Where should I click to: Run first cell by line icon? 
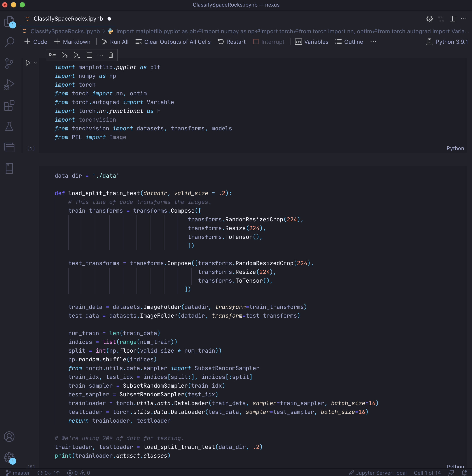52,55
